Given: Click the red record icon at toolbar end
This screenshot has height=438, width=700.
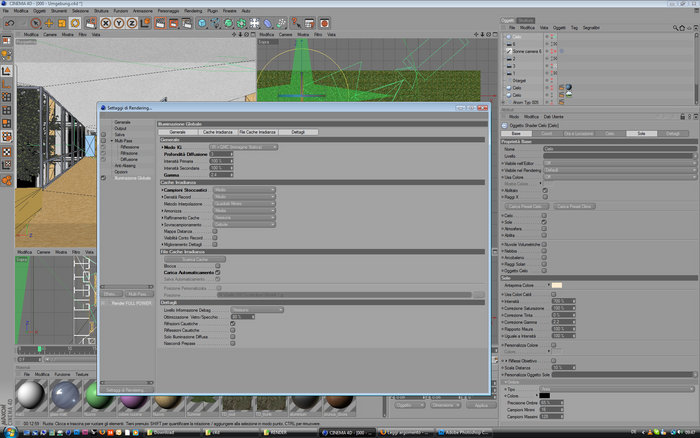Looking at the screenshot, I should 325,23.
